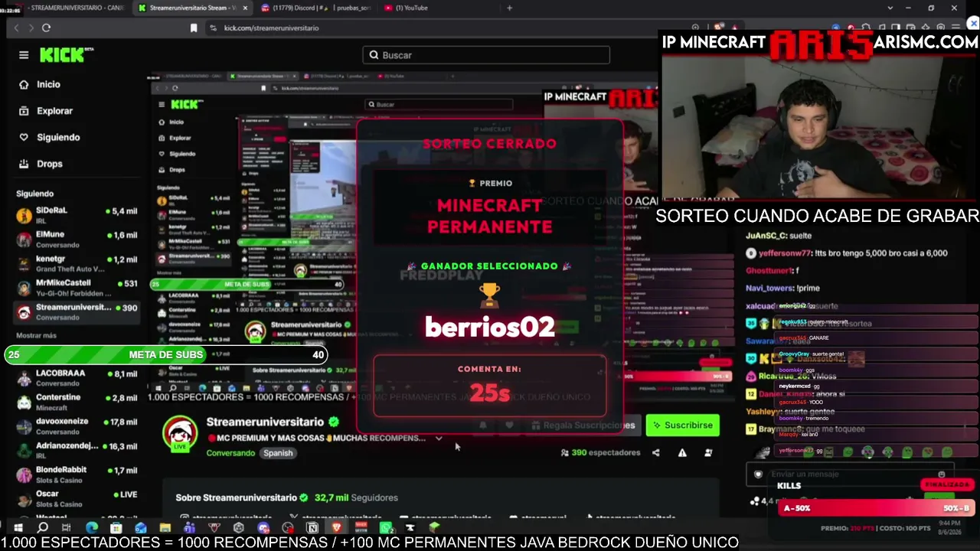The height and width of the screenshot is (551, 980).
Task: Click browser back arrow
Action: coord(16,28)
